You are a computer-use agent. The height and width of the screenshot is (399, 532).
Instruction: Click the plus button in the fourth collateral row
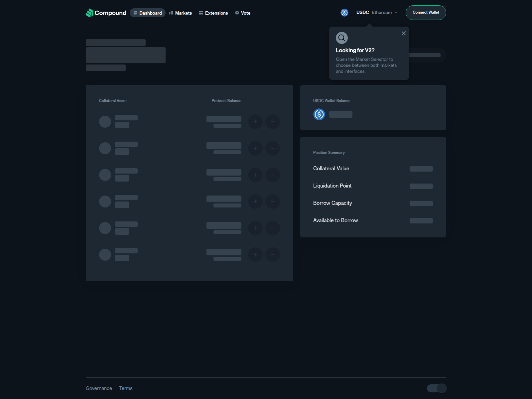pyautogui.click(x=255, y=201)
